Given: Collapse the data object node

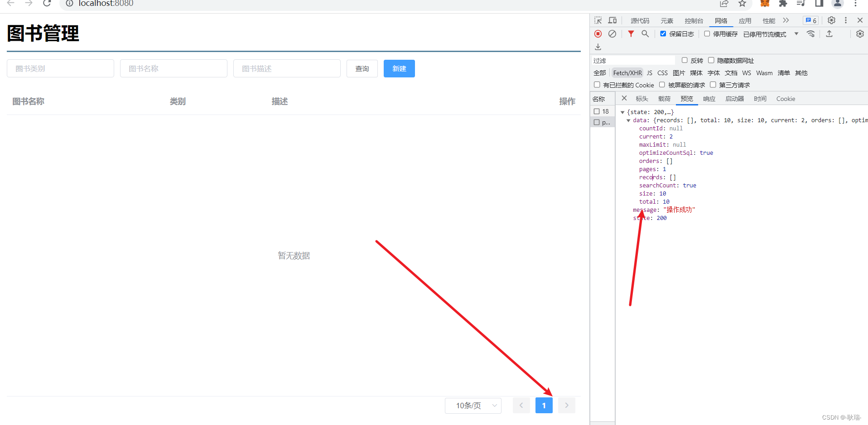Looking at the screenshot, I should [x=628, y=120].
